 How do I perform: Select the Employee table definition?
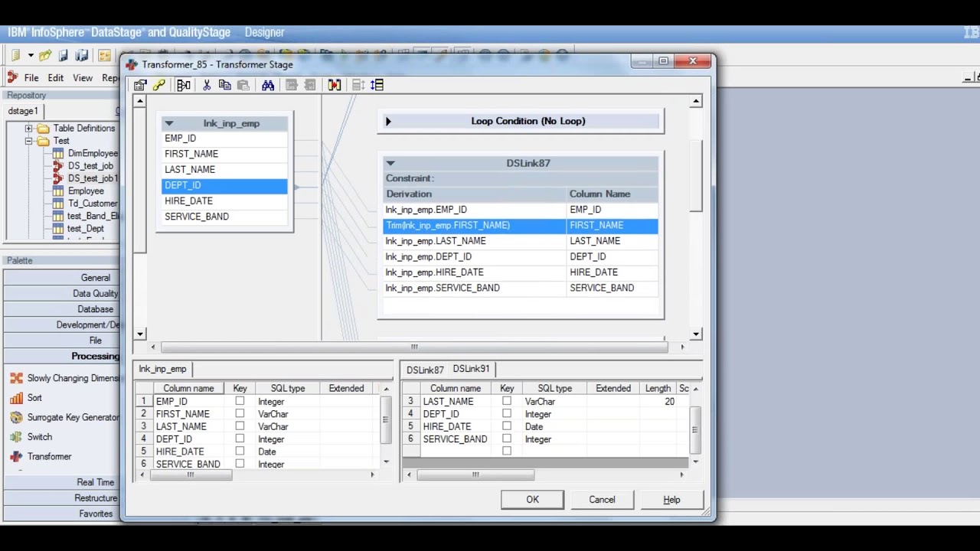(86, 191)
